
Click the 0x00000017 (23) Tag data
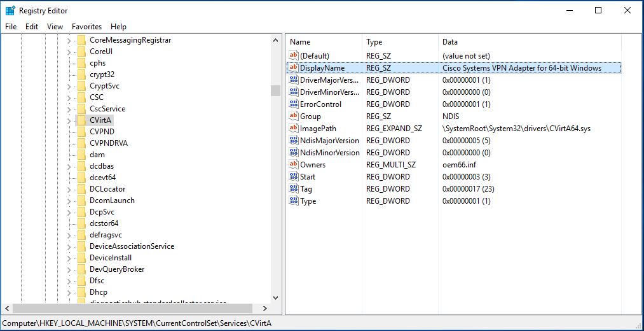point(468,188)
